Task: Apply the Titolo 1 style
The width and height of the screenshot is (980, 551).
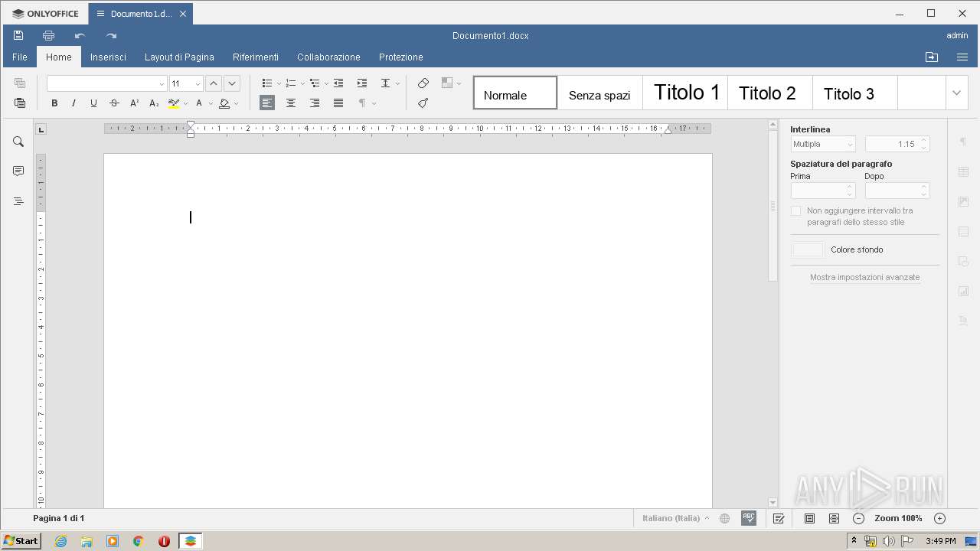Action: pyautogui.click(x=685, y=93)
